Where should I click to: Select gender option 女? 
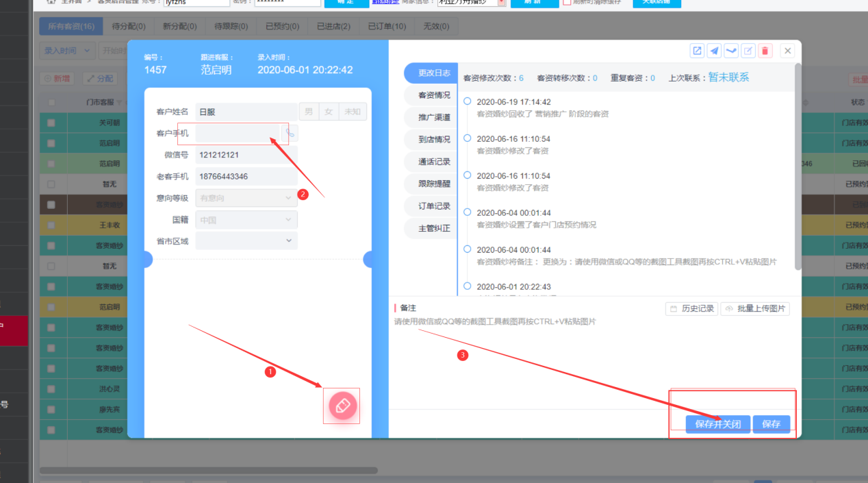[329, 112]
